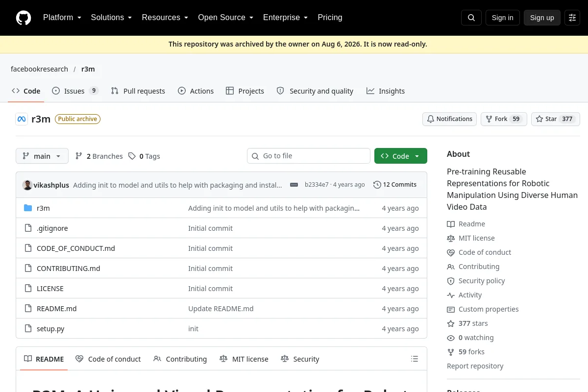Image resolution: width=588 pixels, height=392 pixels.
Task: Open commit hash b2334e7
Action: tap(317, 185)
